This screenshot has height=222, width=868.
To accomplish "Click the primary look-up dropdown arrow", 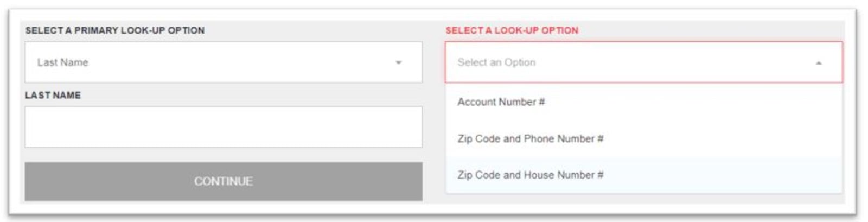I will [x=398, y=62].
